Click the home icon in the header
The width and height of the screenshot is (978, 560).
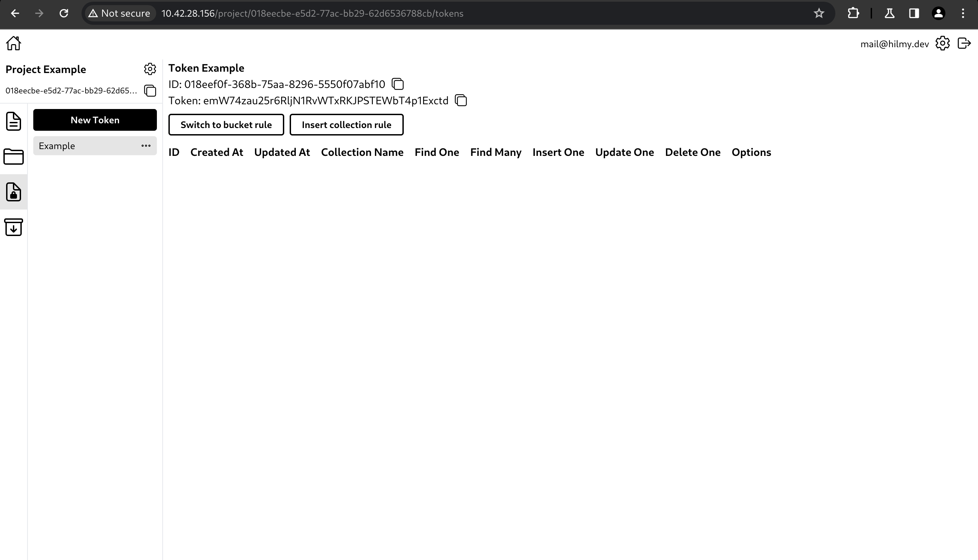14,43
